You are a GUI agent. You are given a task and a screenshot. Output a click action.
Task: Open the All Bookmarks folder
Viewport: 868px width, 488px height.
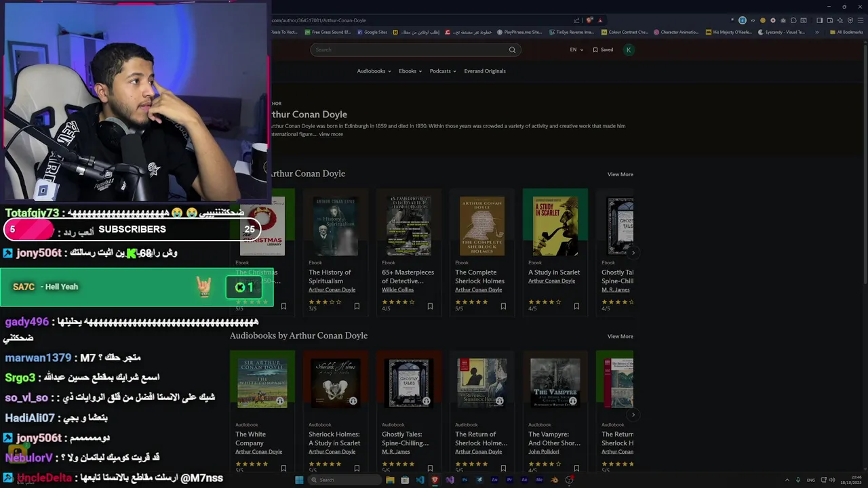846,32
